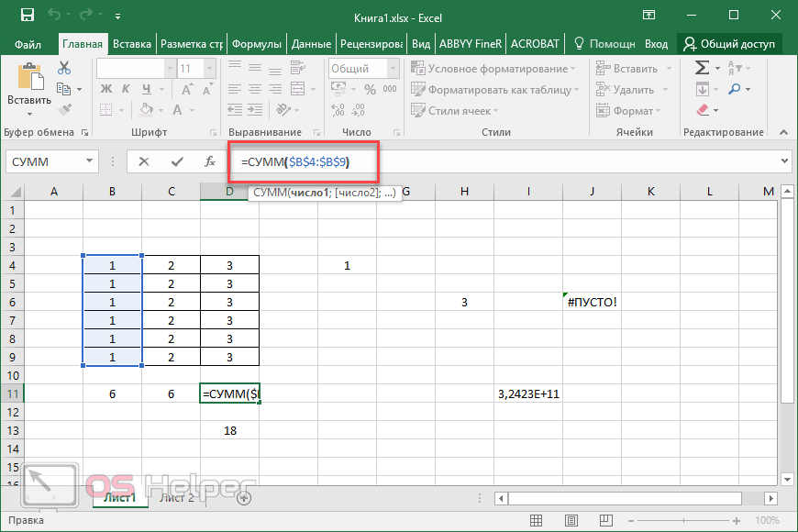Image resolution: width=798 pixels, height=532 pixels.
Task: Click the Insert Function fx icon
Action: pos(210,161)
